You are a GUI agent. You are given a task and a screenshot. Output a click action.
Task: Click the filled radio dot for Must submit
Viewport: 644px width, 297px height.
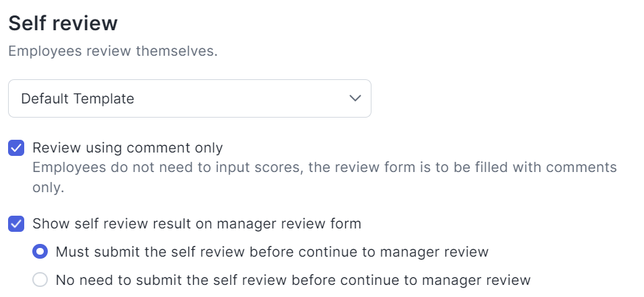coord(40,252)
